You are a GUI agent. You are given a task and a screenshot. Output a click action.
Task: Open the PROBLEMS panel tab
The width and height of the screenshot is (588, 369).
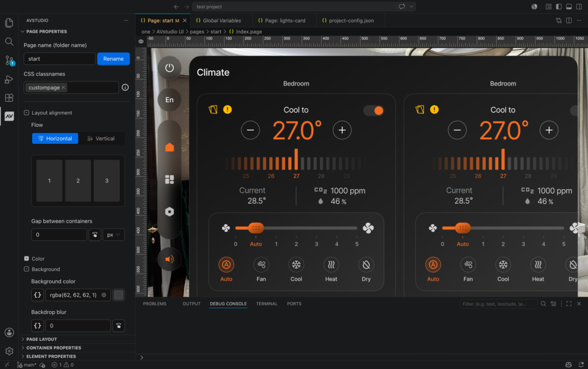click(x=154, y=304)
